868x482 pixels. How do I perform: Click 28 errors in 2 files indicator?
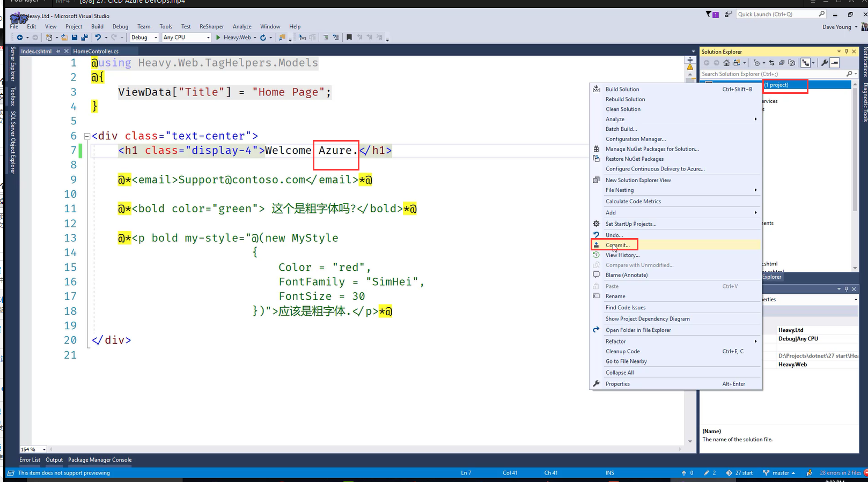(x=839, y=473)
